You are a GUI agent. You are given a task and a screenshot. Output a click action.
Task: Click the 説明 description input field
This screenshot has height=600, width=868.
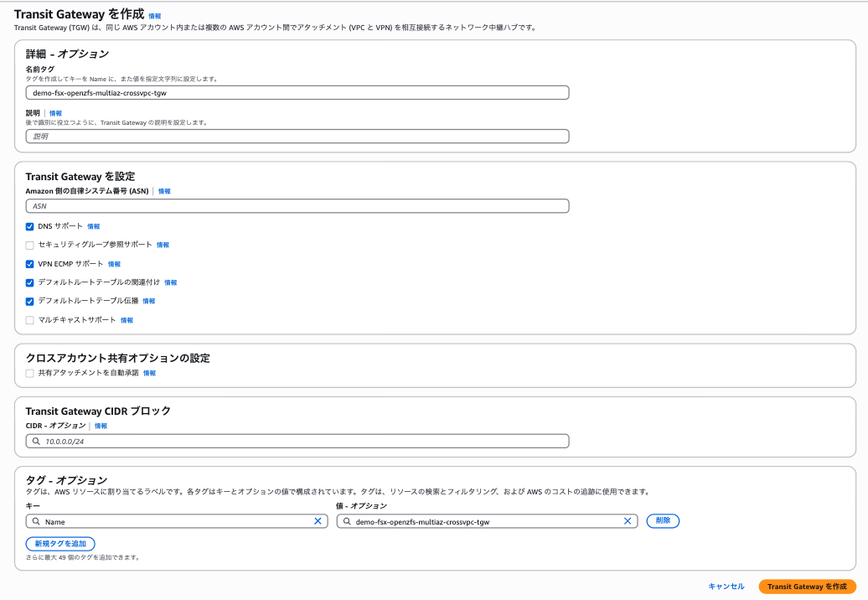[x=297, y=136]
